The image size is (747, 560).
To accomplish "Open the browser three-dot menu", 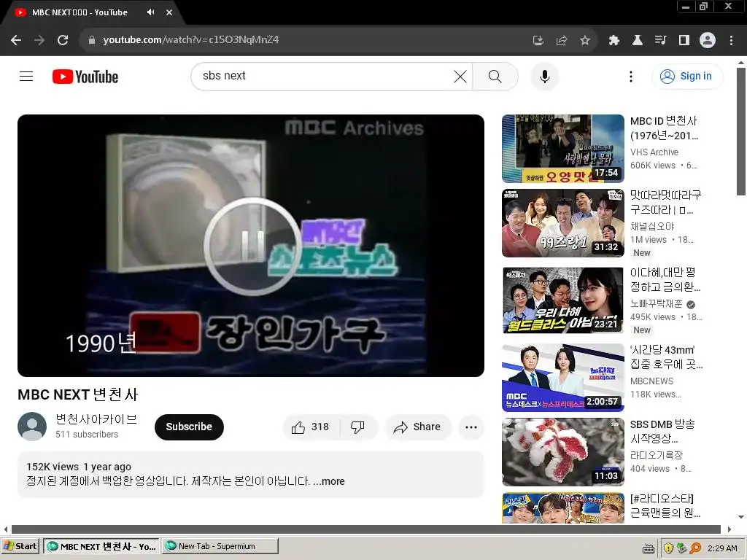I will pos(731,41).
